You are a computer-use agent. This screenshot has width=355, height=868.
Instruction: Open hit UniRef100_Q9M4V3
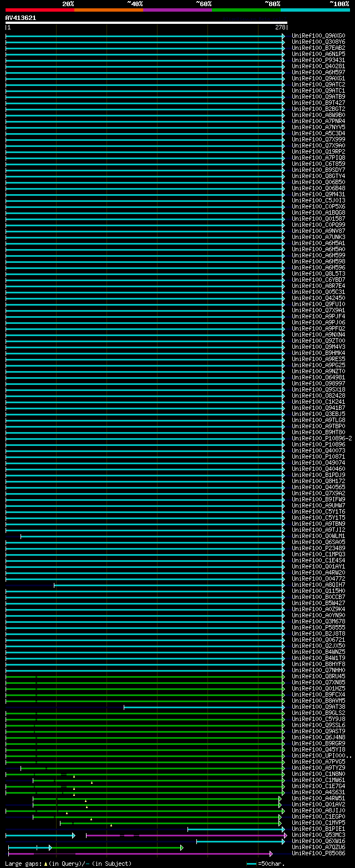pos(318,347)
